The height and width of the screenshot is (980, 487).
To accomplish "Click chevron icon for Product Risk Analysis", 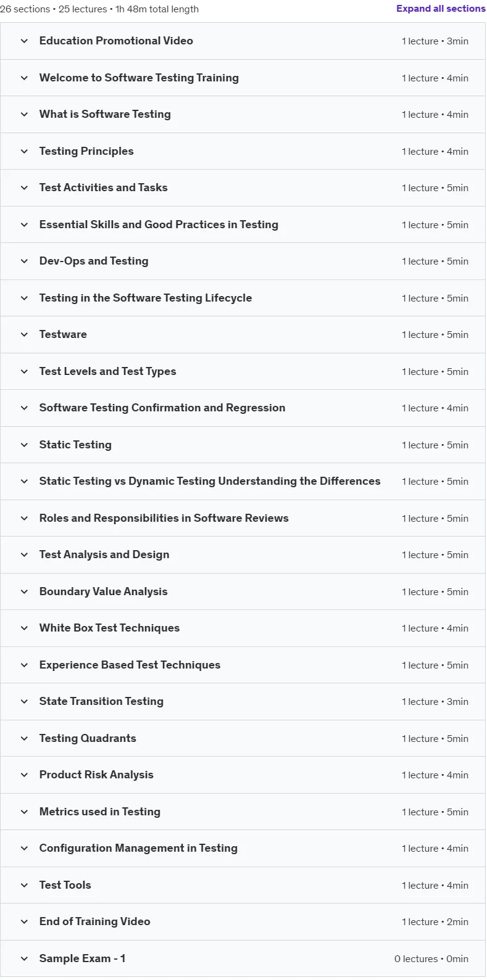I will pyautogui.click(x=24, y=775).
